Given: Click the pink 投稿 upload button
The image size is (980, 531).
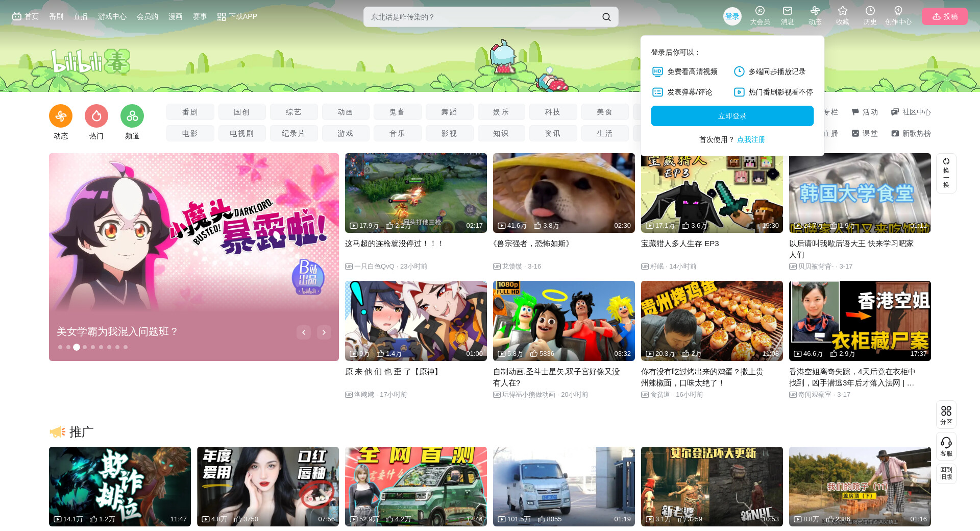Looking at the screenshot, I should pyautogui.click(x=945, y=16).
